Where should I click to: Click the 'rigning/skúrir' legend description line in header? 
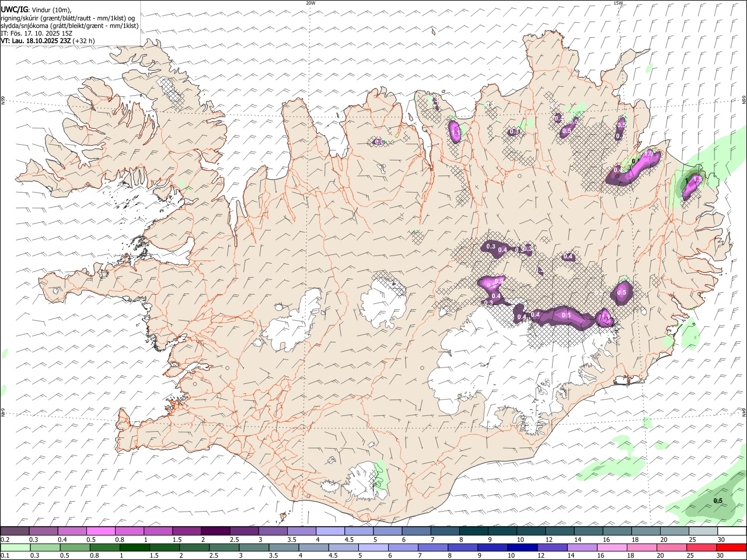[68, 18]
